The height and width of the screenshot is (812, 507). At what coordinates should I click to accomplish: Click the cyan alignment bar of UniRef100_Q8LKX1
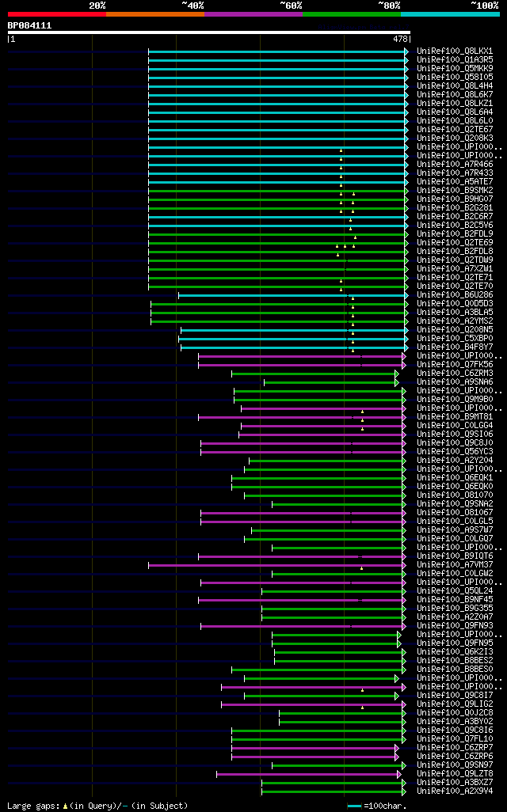(278, 51)
